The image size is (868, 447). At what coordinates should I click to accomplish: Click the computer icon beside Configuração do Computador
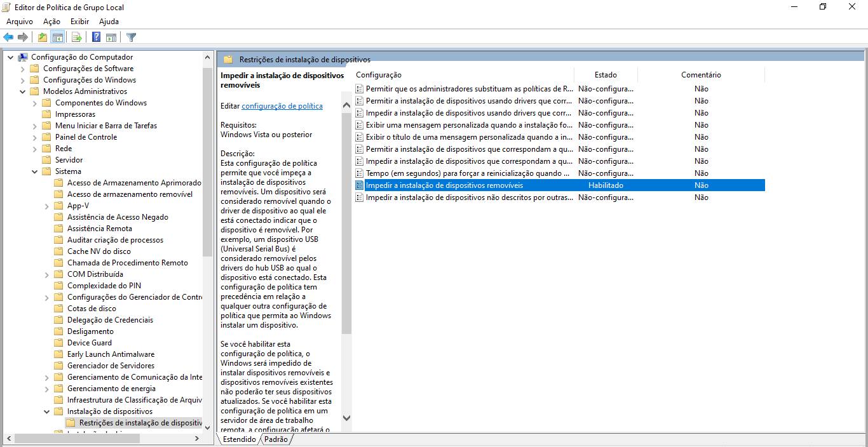[x=23, y=57]
